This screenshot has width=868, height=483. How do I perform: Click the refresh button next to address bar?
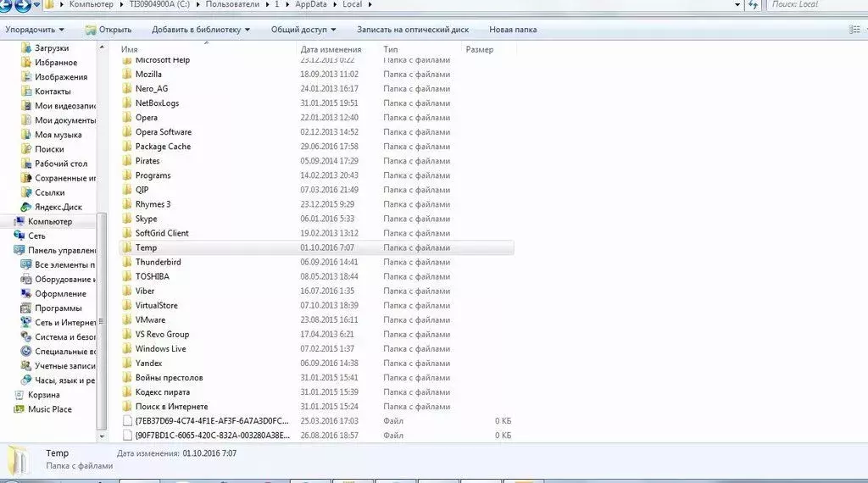point(753,4)
